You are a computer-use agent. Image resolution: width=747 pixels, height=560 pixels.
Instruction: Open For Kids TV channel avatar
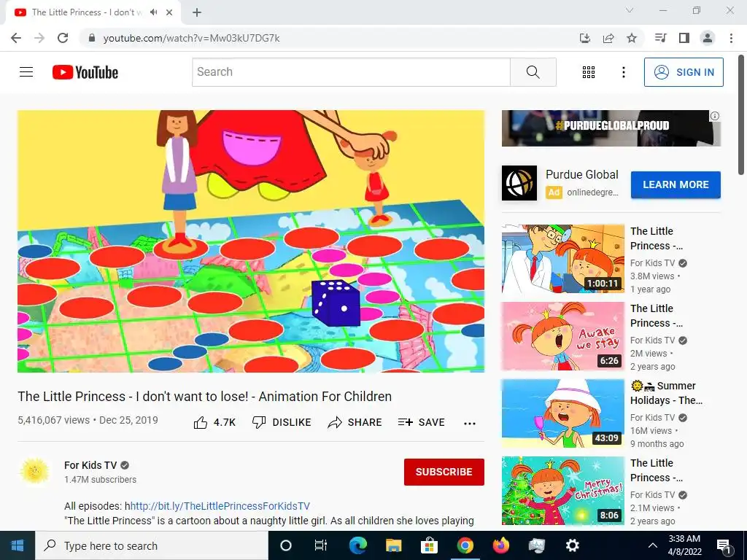(34, 472)
